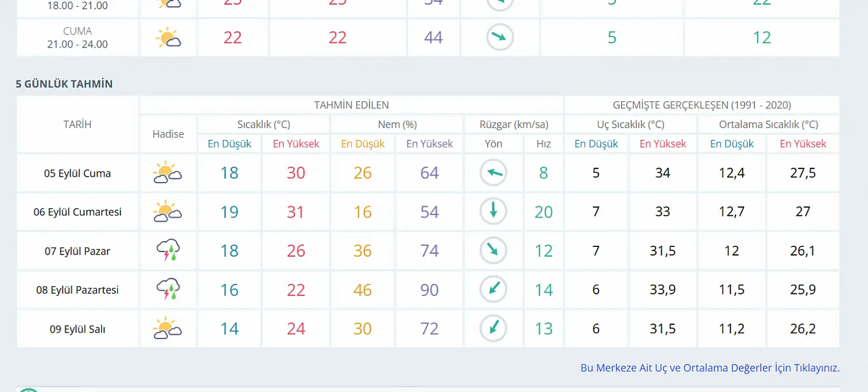868x392 pixels.
Task: Click the wind direction arrow for 09 Eylül Salı
Action: click(x=493, y=328)
